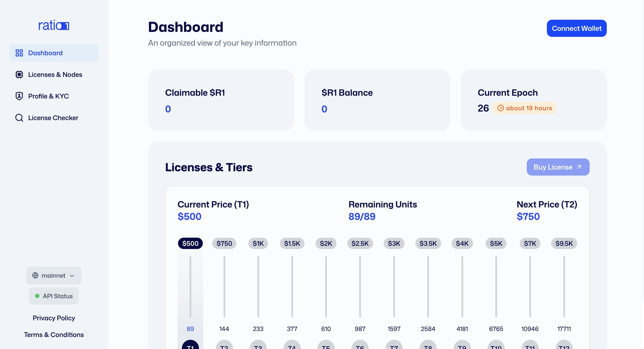This screenshot has width=644, height=349.
Task: Go to Profile & KYC section
Action: point(48,96)
